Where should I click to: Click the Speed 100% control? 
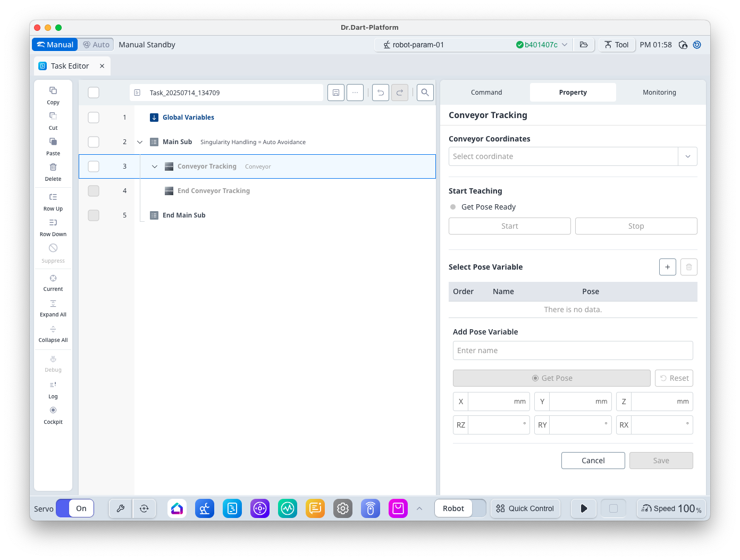[x=671, y=508]
